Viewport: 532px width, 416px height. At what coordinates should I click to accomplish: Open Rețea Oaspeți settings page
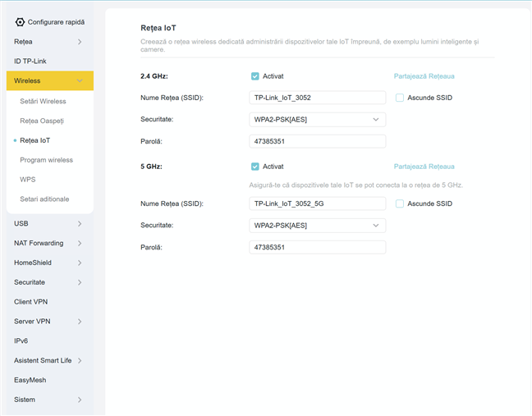point(41,121)
